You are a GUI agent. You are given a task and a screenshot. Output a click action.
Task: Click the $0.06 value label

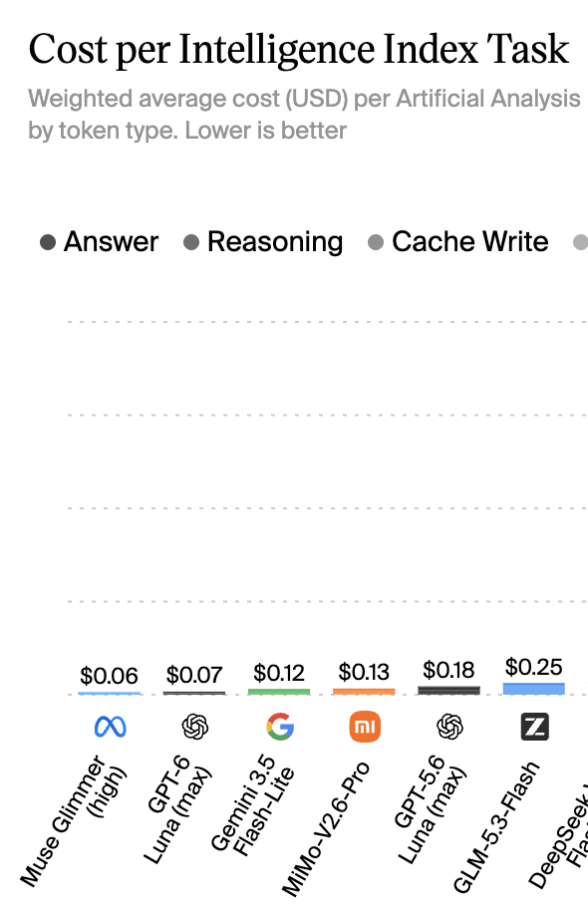[109, 676]
